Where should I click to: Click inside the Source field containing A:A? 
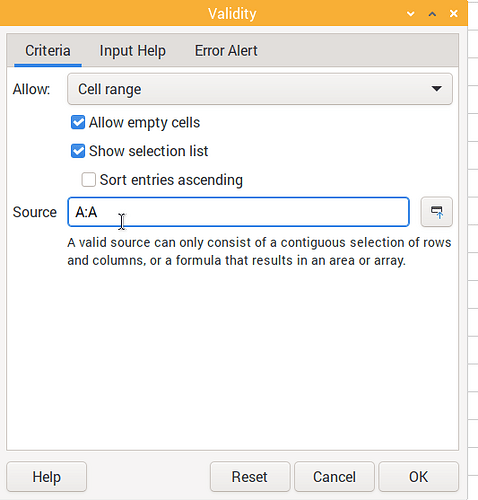point(238,212)
